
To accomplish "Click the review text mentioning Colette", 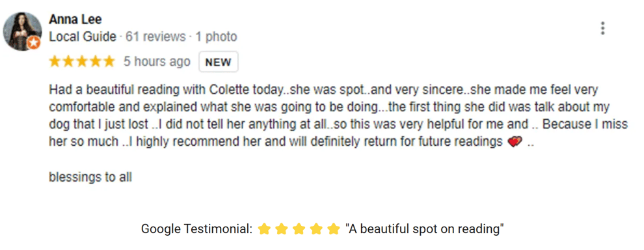I will point(338,116).
